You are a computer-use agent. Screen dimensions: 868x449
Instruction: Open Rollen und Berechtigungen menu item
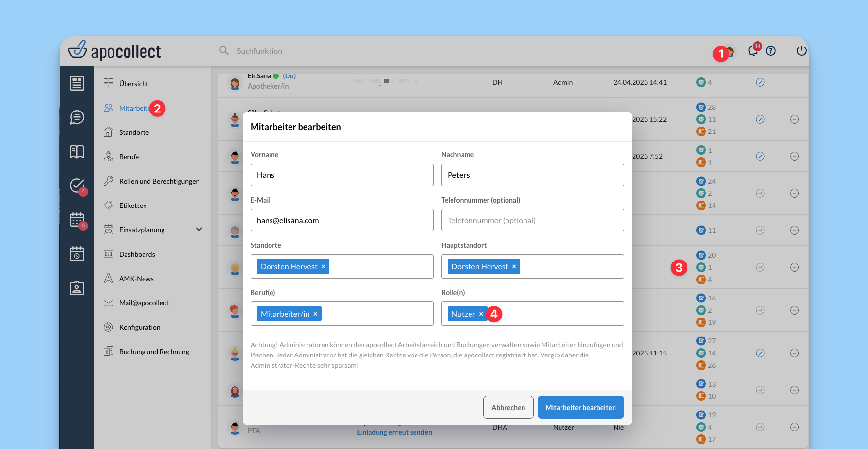(159, 181)
